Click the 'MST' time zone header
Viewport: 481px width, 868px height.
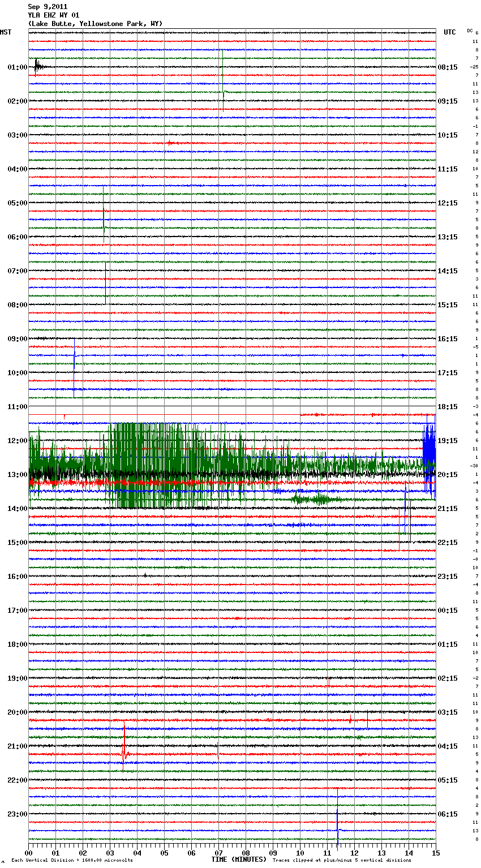(6, 32)
